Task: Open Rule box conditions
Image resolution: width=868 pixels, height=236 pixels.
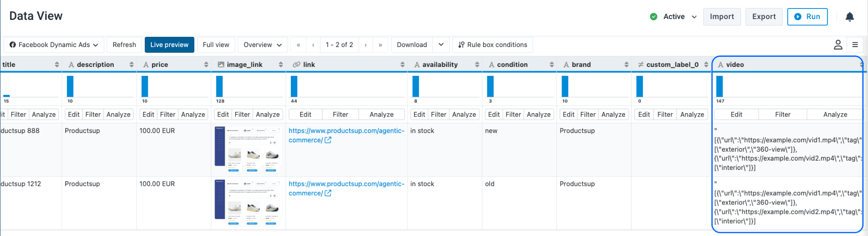Action: [492, 45]
